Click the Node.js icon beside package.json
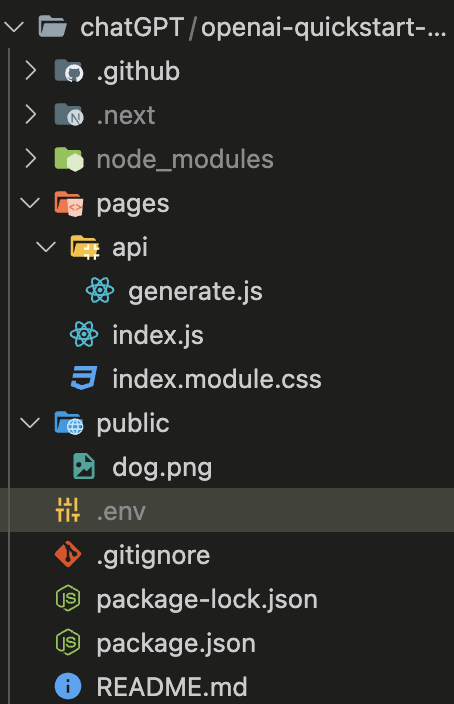454x704 pixels. (68, 642)
